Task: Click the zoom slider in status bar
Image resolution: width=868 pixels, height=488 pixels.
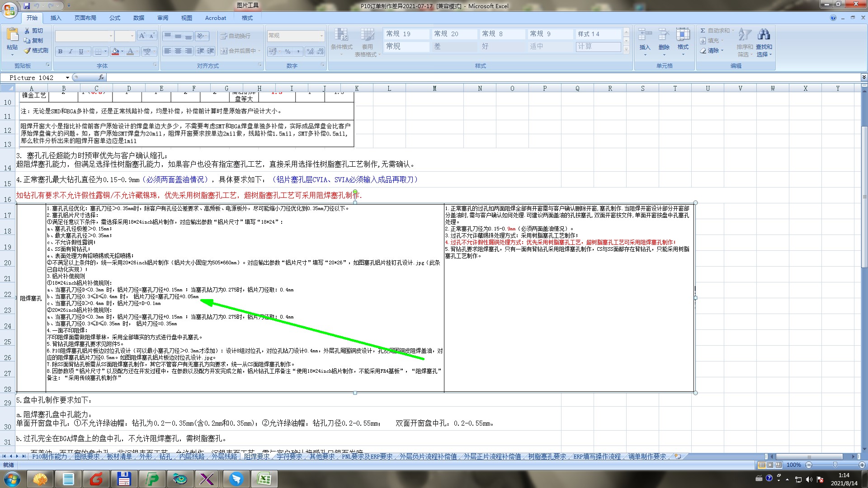Action: (835, 465)
